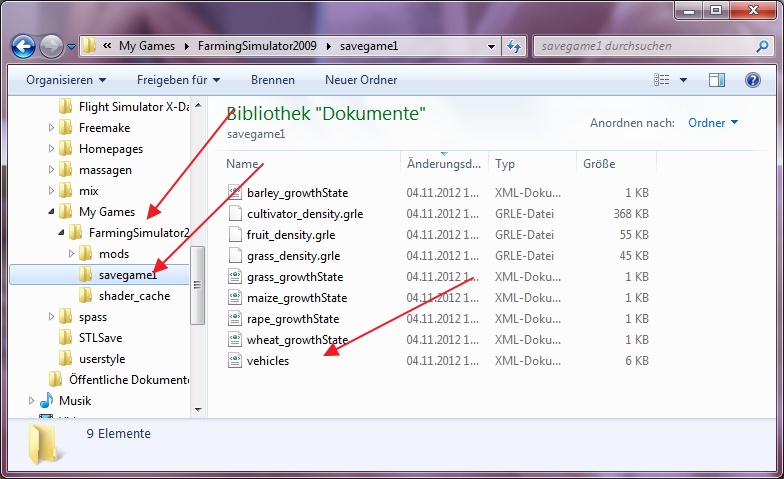Select the shader_cache folder in the tree
784x479 pixels.
coord(134,296)
